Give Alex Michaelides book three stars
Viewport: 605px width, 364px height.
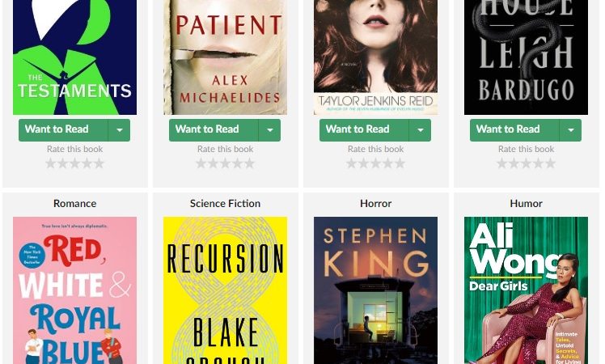(x=226, y=163)
